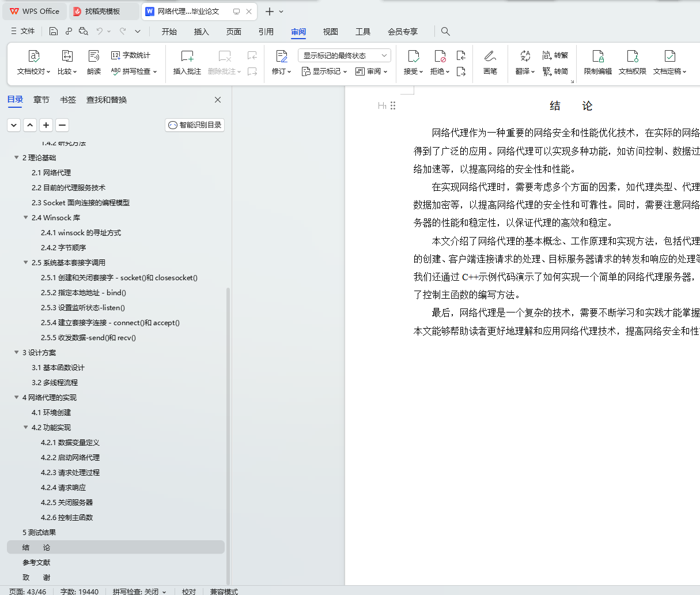Collapse the 4.2 功能实现 node
700x595 pixels.
click(26, 427)
